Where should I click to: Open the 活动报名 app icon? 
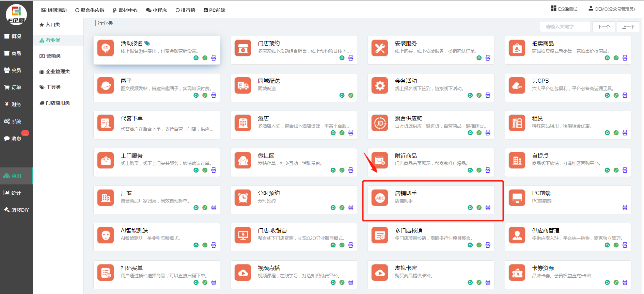tap(106, 48)
